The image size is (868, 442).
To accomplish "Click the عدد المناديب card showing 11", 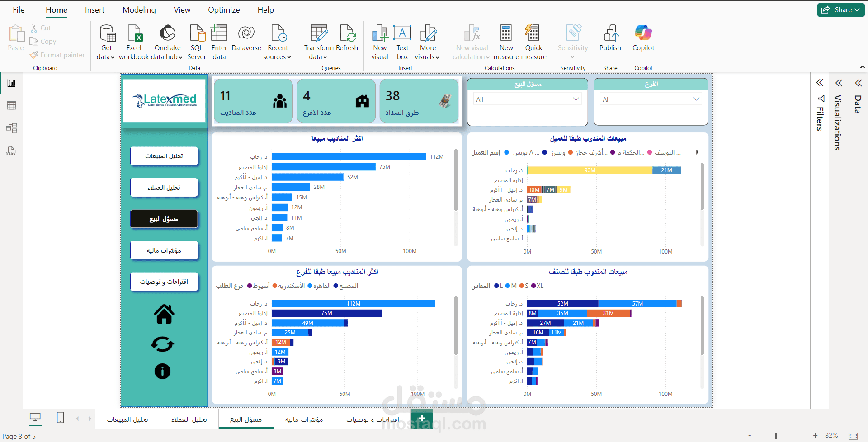I will (x=253, y=101).
